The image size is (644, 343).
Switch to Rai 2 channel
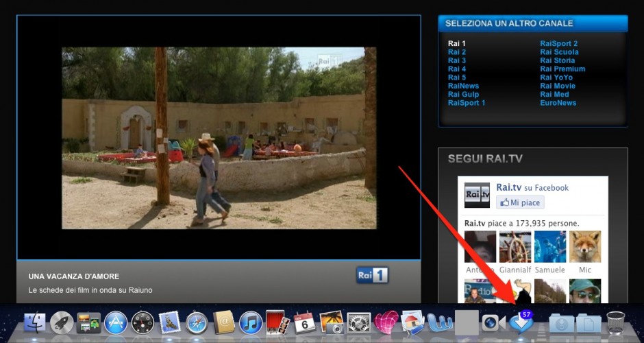point(457,52)
